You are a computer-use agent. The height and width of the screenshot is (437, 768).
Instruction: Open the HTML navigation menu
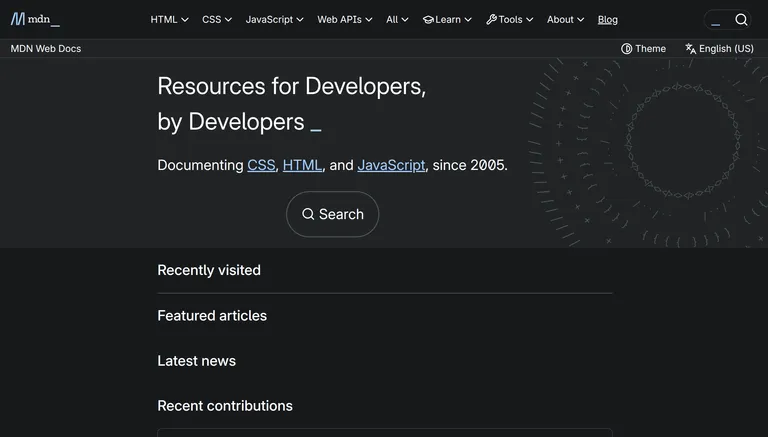pos(169,20)
